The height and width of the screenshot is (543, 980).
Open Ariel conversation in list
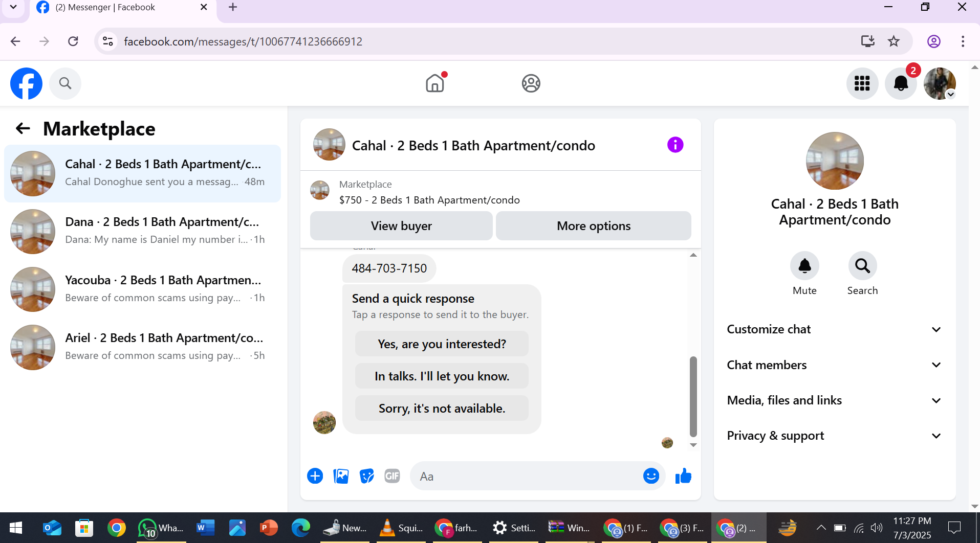pyautogui.click(x=142, y=347)
